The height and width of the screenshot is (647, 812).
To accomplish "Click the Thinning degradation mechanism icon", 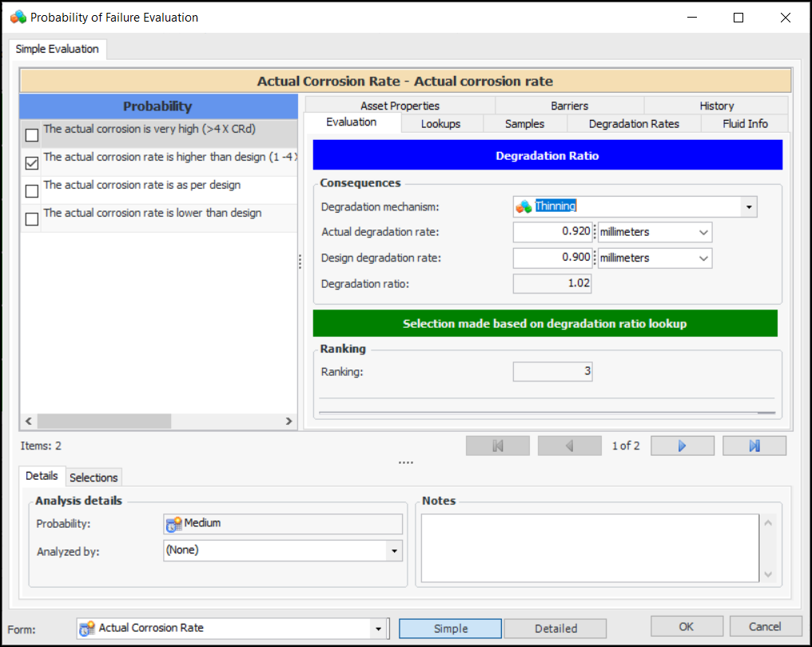I will [524, 207].
